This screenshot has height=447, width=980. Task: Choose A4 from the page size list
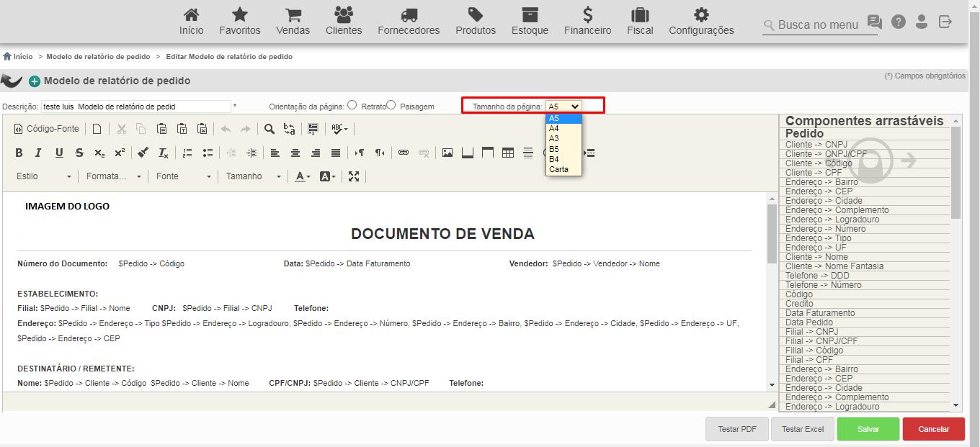click(563, 128)
